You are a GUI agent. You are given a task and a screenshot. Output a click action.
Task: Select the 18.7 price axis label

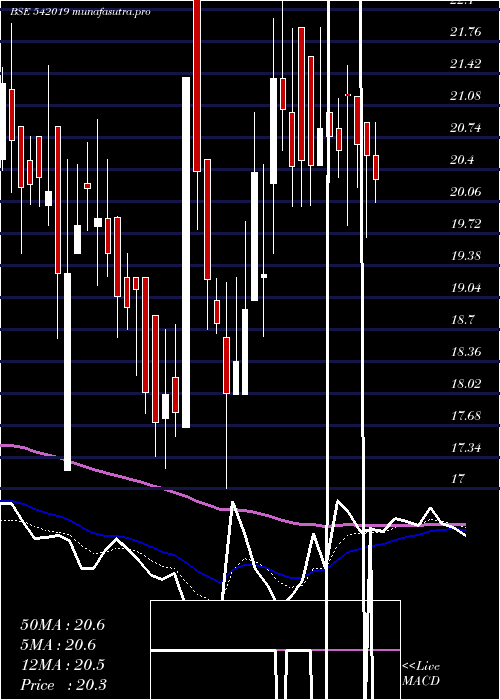coord(462,320)
